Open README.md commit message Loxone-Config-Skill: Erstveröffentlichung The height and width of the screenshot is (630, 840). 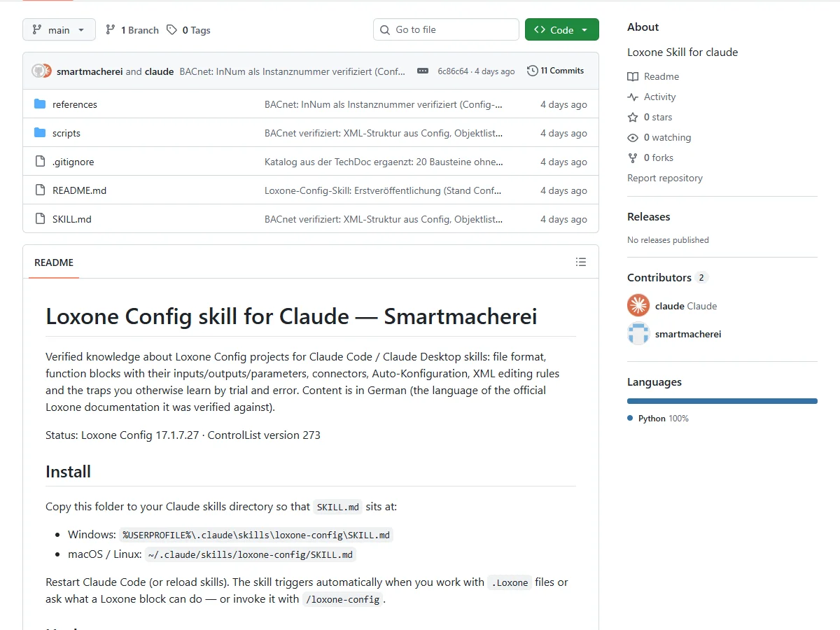coord(384,190)
